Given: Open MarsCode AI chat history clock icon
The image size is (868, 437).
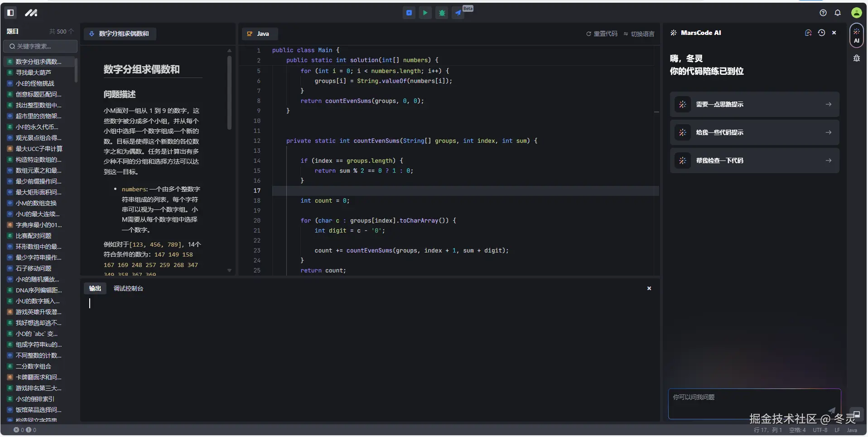Looking at the screenshot, I should pos(821,33).
